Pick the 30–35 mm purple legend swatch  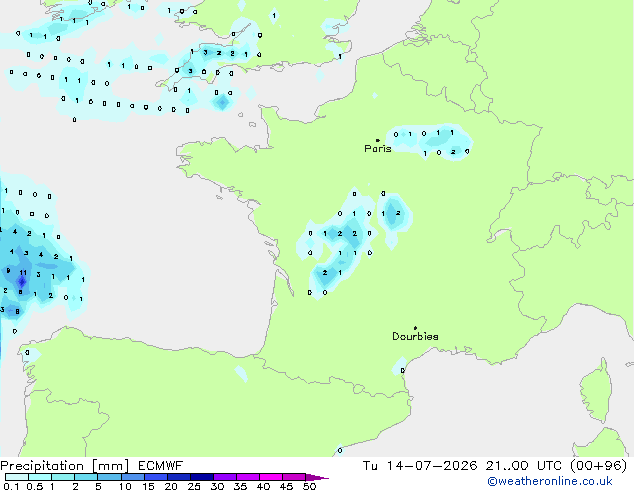click(x=224, y=477)
